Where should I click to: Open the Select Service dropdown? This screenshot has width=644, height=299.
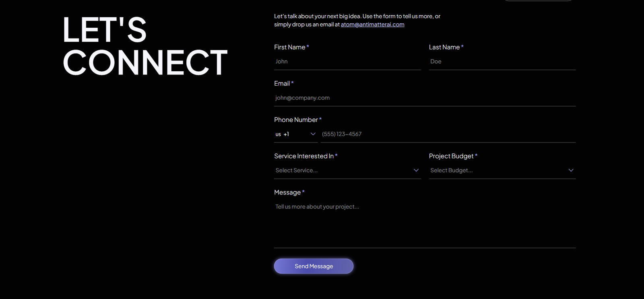pyautogui.click(x=347, y=170)
